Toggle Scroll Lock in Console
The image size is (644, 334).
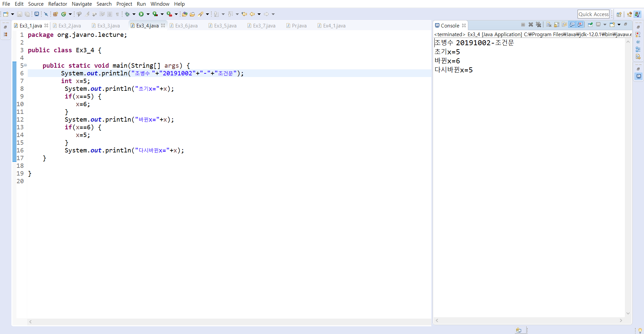[556, 24]
